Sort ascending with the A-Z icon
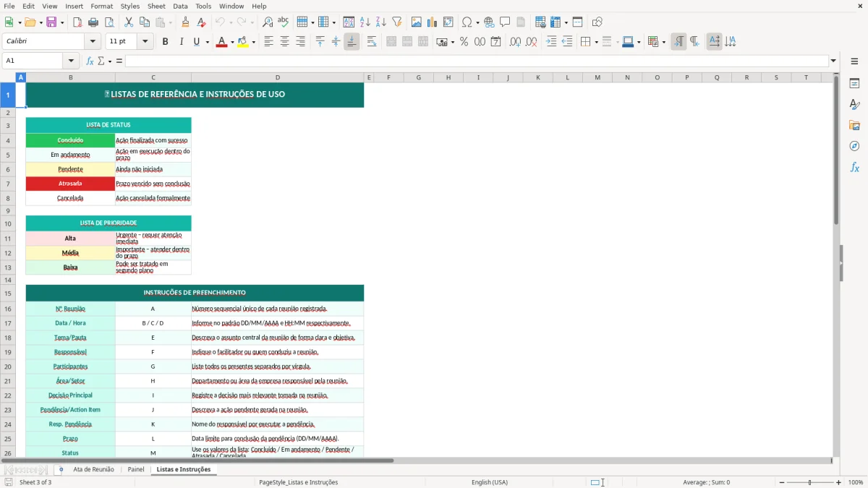Viewport: 868px width, 488px height. tap(365, 22)
